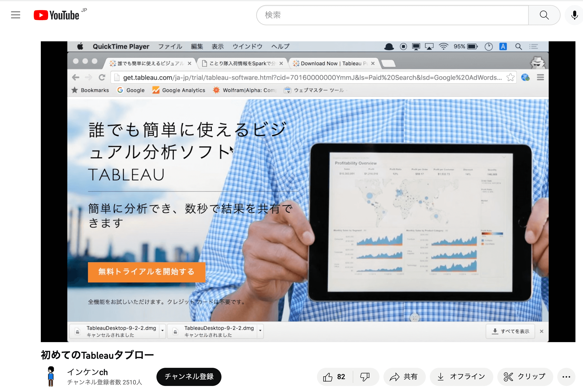The width and height of the screenshot is (583, 392).
Task: Open the Chrome hamburger menu
Action: pos(540,77)
